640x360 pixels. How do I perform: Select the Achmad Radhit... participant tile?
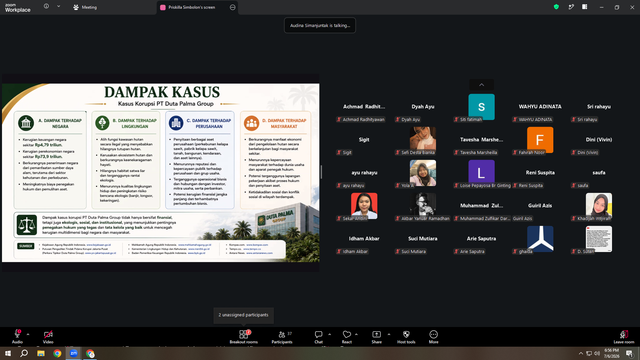[364, 107]
